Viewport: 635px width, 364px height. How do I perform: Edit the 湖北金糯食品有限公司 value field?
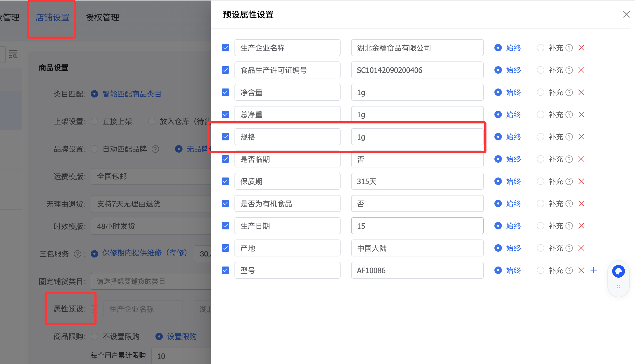(417, 48)
